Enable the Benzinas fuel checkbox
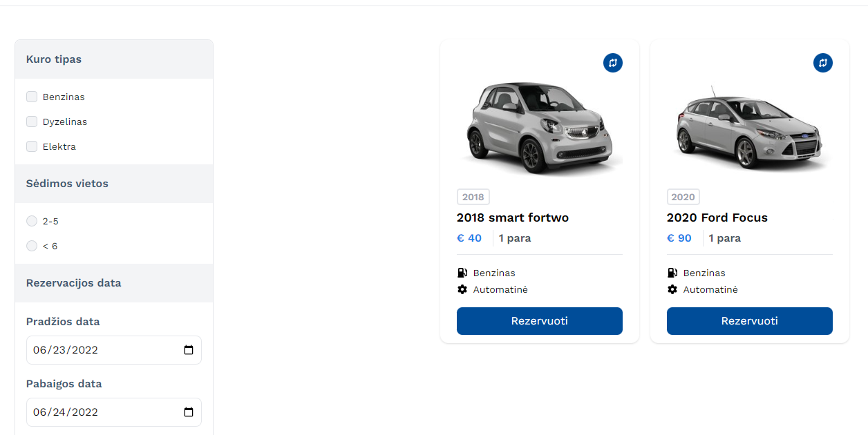The image size is (868, 435). pyautogui.click(x=32, y=97)
